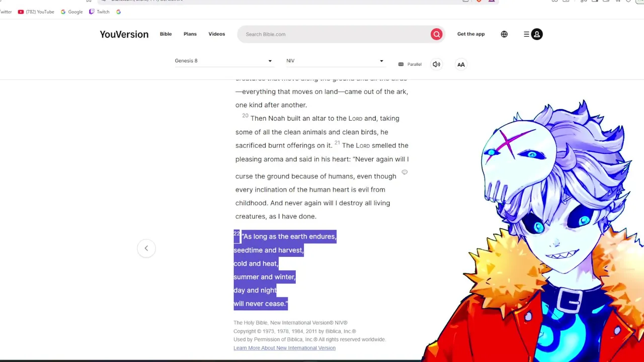Image resolution: width=644 pixels, height=362 pixels.
Task: Open the Plans nav item
Action: click(190, 34)
